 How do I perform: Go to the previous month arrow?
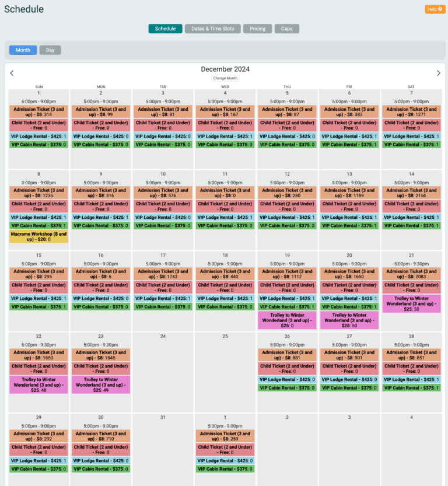pos(12,73)
